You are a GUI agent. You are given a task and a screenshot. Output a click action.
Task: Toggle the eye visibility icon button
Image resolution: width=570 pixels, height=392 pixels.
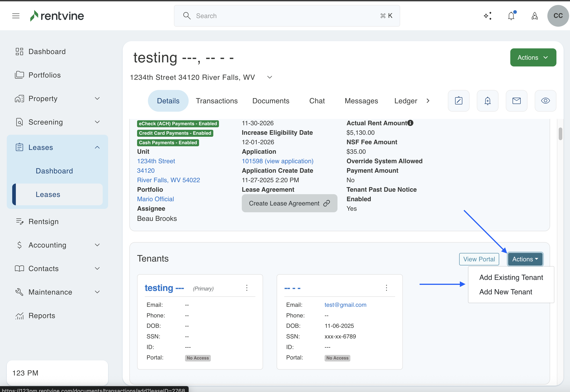(x=545, y=101)
